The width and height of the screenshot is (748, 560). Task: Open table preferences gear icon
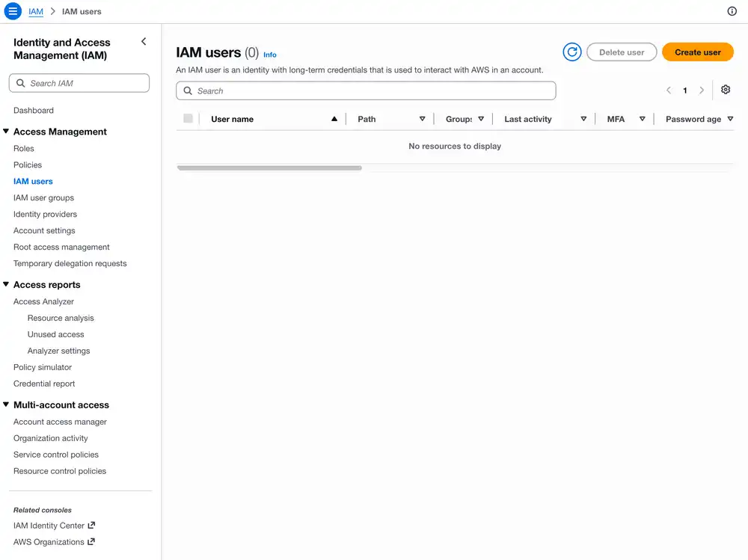click(726, 90)
